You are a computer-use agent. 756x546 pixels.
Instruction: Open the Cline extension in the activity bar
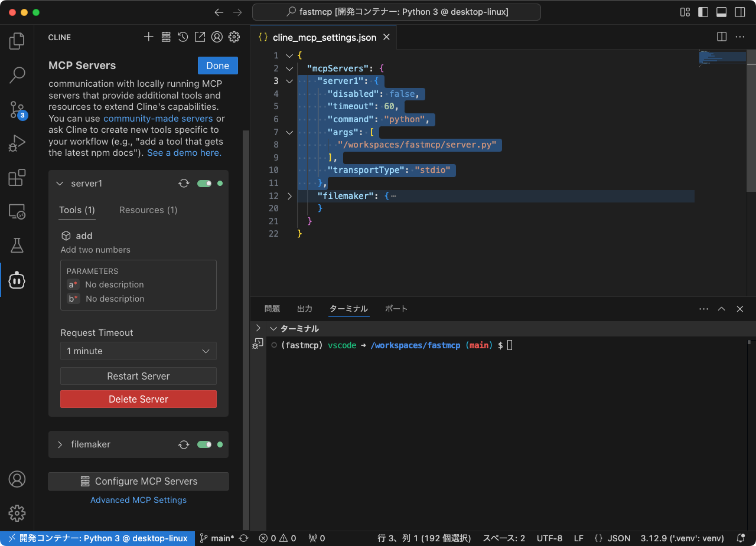coord(17,280)
